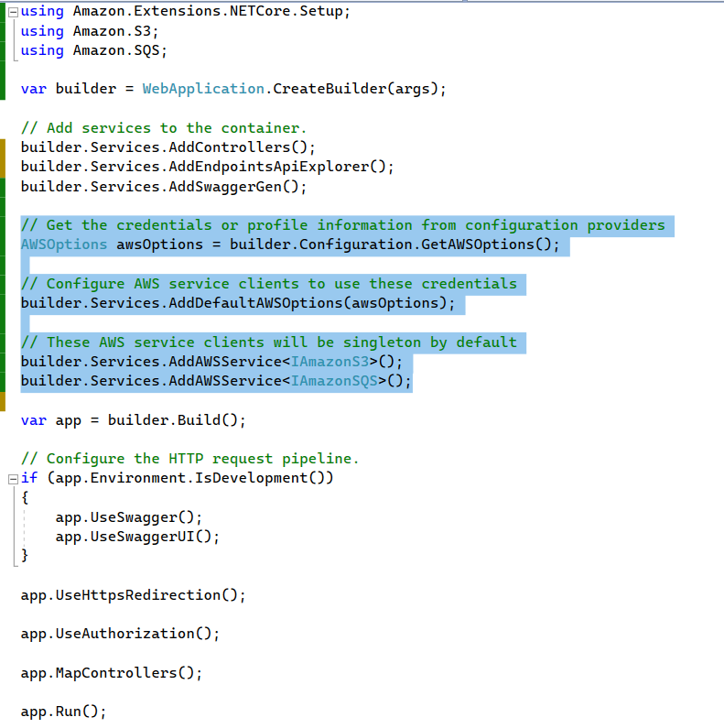The width and height of the screenshot is (724, 728).
Task: Click 'CreateBuilder(args)' method call
Action: (x=355, y=89)
